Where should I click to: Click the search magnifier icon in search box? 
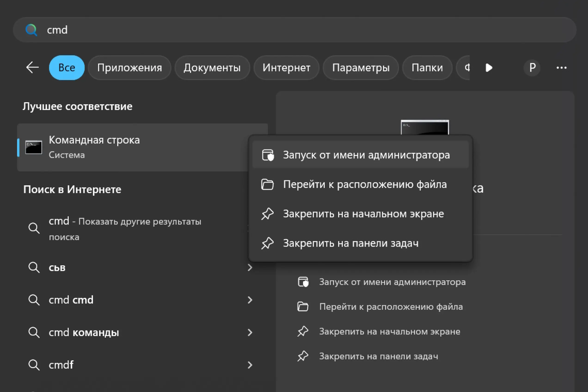(x=31, y=30)
